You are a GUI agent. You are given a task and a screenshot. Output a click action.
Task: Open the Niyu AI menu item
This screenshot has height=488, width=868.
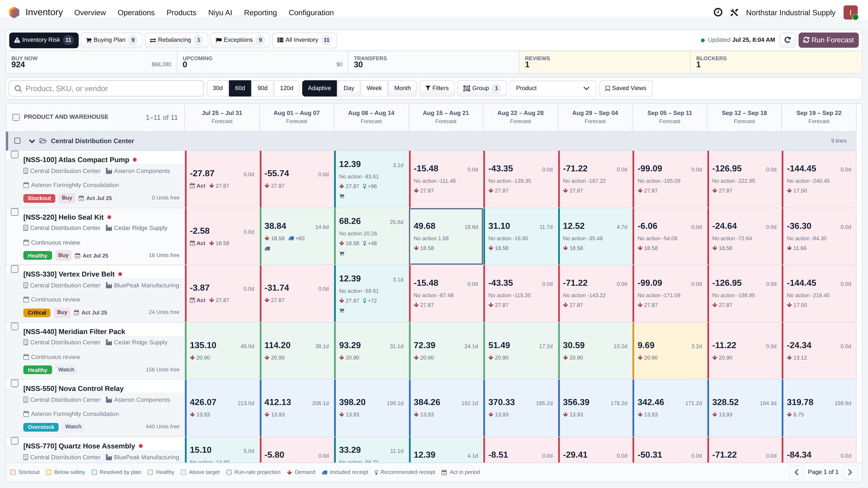(220, 12)
